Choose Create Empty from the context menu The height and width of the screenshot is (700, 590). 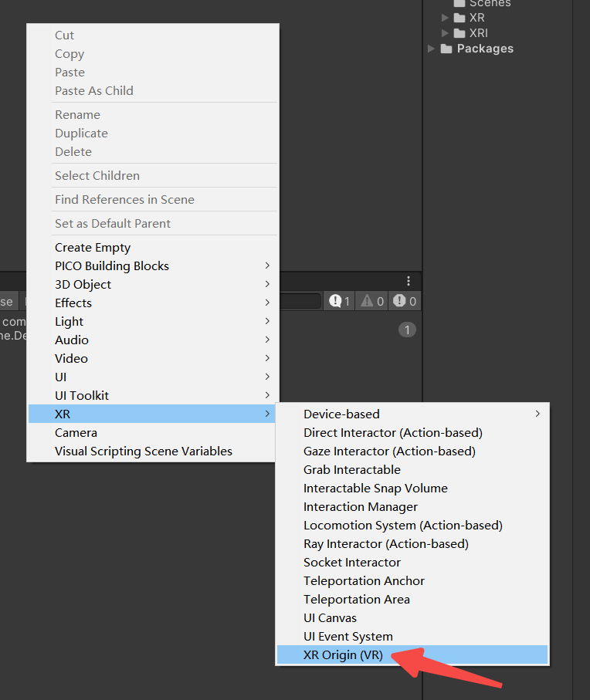point(93,247)
